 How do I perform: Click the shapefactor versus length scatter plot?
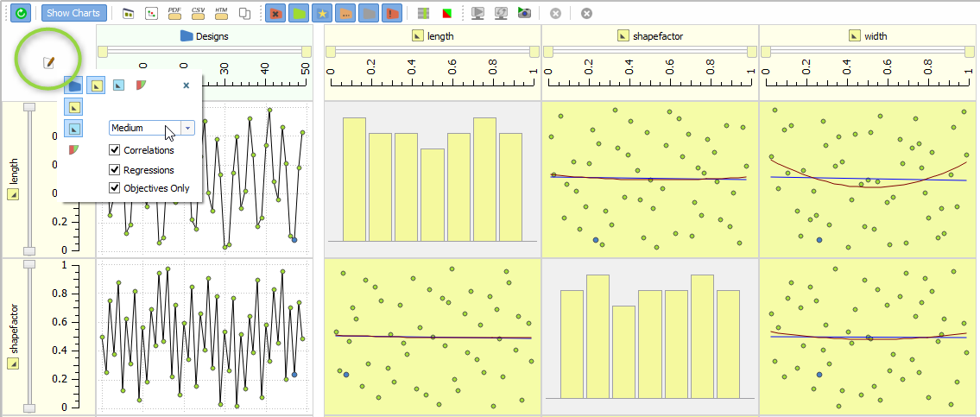click(x=433, y=337)
